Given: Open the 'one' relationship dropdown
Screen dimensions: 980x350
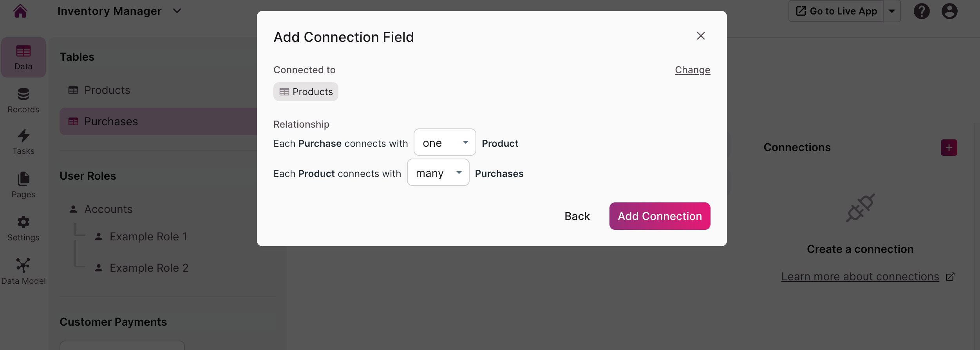Looking at the screenshot, I should point(445,143).
